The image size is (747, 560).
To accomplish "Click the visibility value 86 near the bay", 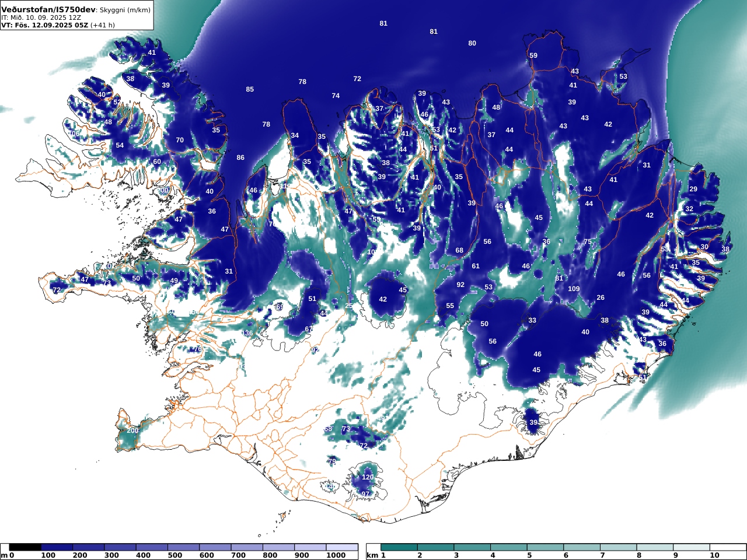I will [240, 157].
